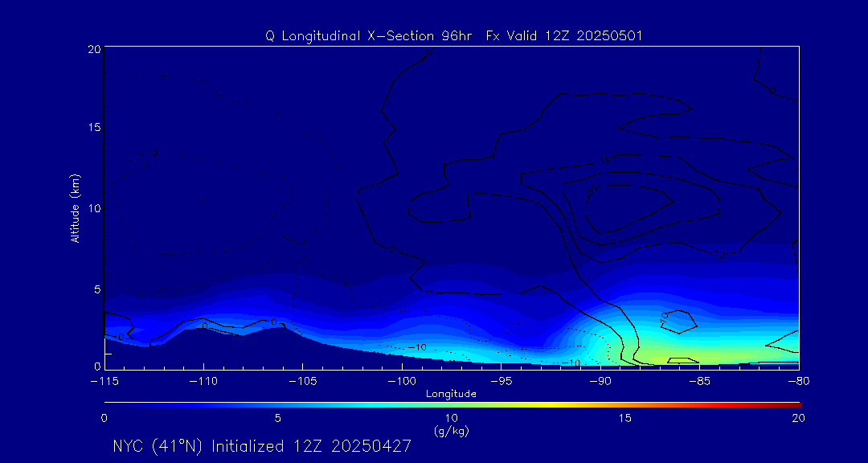Image resolution: width=868 pixels, height=463 pixels.
Task: Select the "Valid 12Z 20250501" part of the title
Action: 575,36
